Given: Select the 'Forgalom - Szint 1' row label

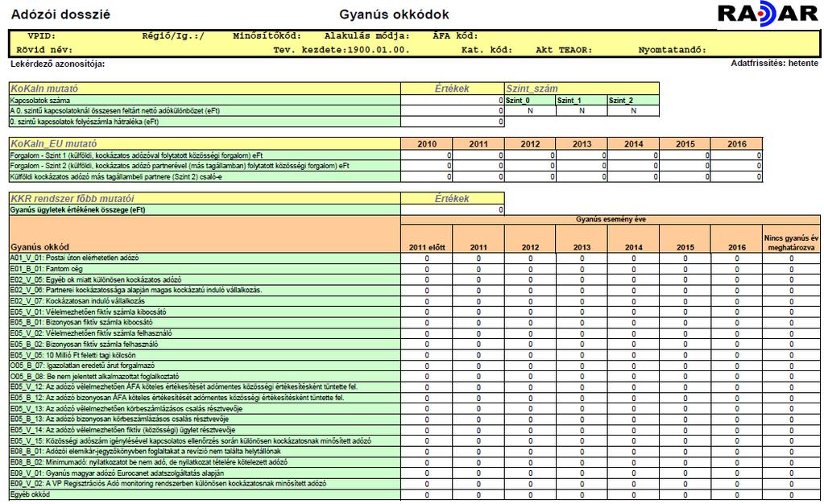Looking at the screenshot, I should (205, 155).
